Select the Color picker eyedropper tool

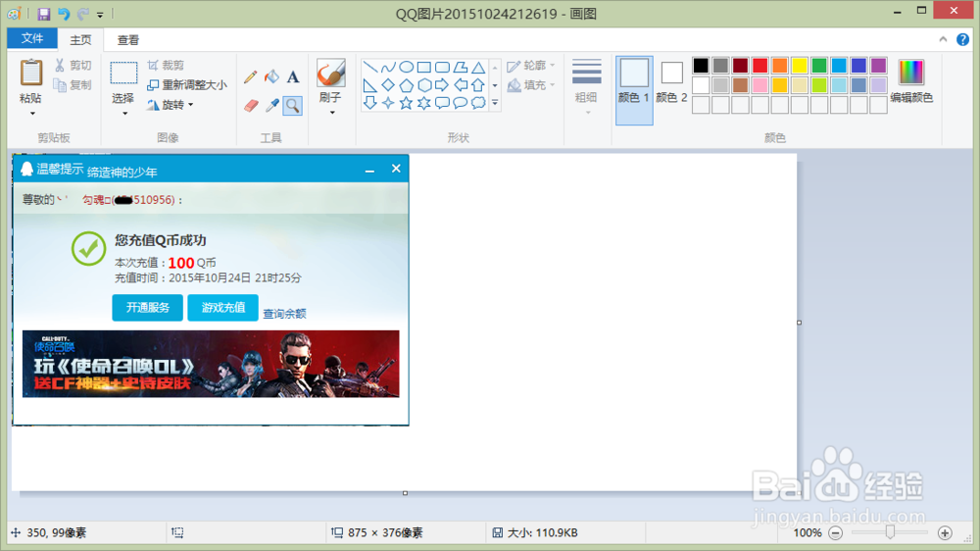(271, 105)
